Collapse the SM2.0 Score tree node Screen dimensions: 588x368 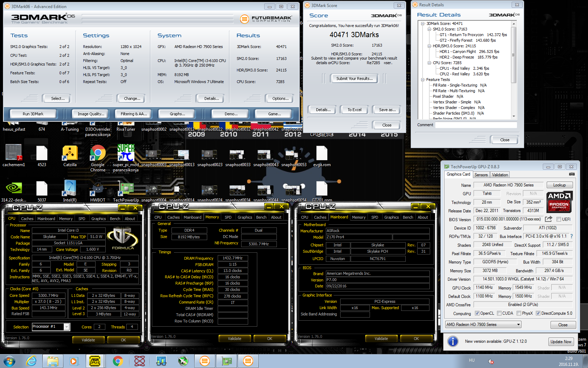point(429,29)
